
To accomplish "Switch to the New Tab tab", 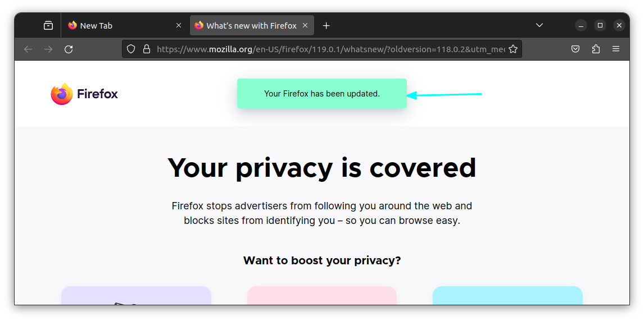I will click(x=112, y=25).
